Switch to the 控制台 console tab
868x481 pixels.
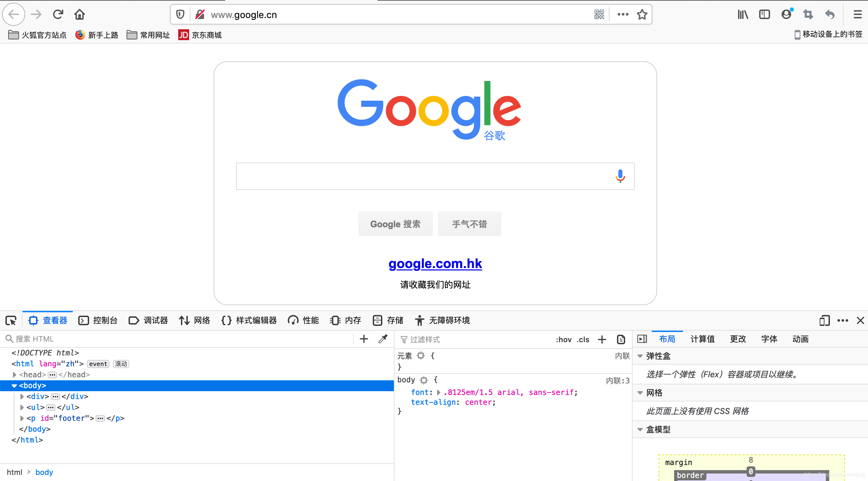98,320
